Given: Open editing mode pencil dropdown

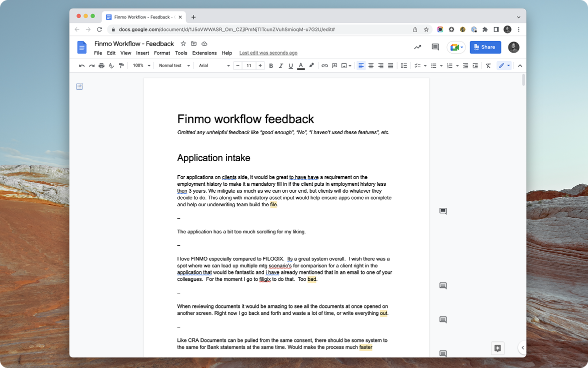Looking at the screenshot, I should click(x=504, y=66).
